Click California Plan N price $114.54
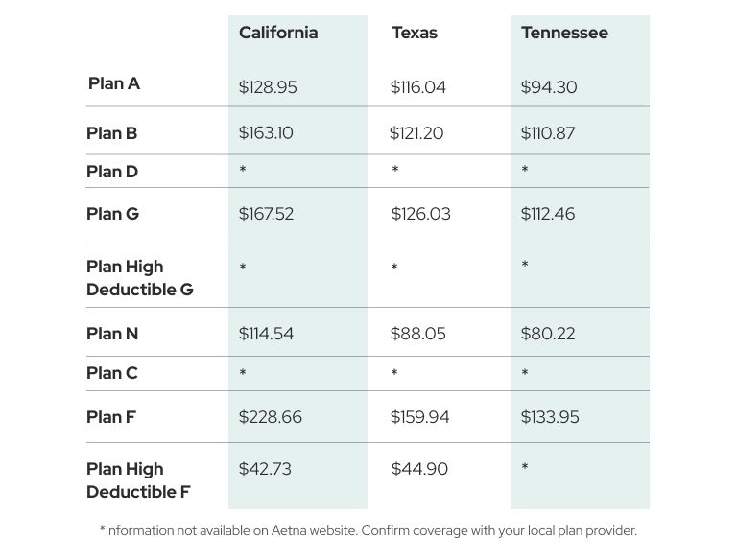The height and width of the screenshot is (560, 737). click(x=266, y=334)
